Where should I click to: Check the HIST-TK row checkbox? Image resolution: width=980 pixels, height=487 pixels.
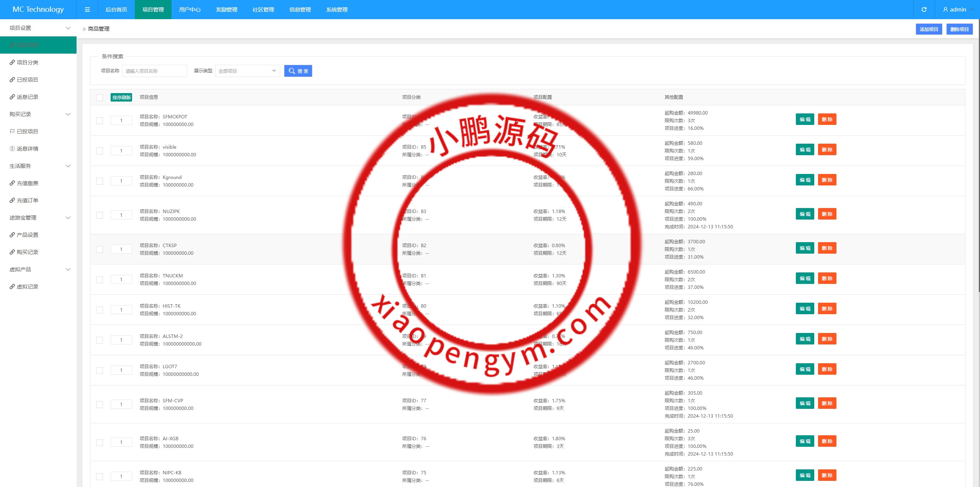pos(100,310)
